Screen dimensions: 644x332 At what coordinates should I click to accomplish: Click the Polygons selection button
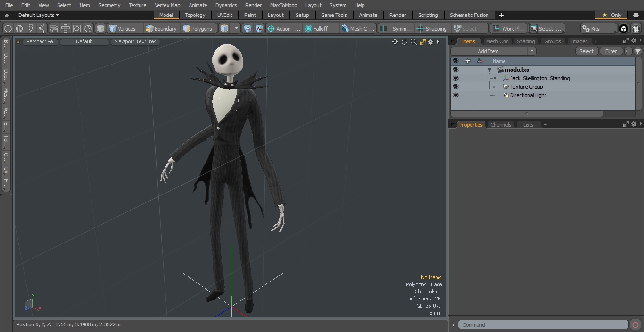pyautogui.click(x=198, y=29)
